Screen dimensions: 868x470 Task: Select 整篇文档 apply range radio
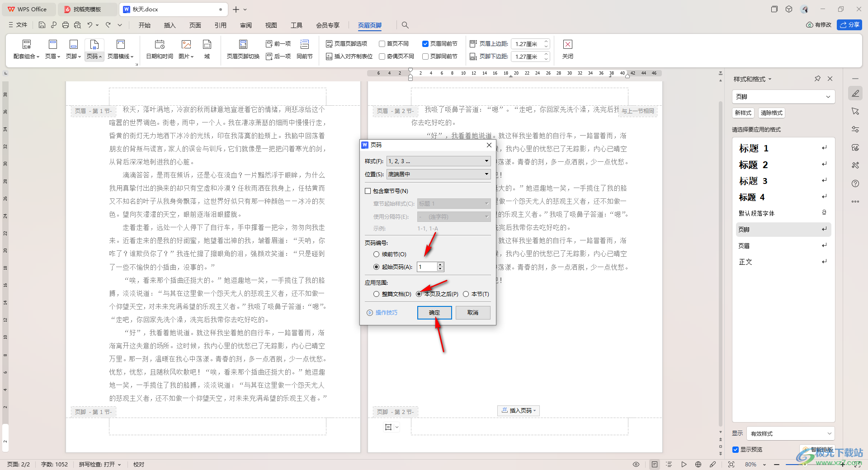(x=376, y=294)
